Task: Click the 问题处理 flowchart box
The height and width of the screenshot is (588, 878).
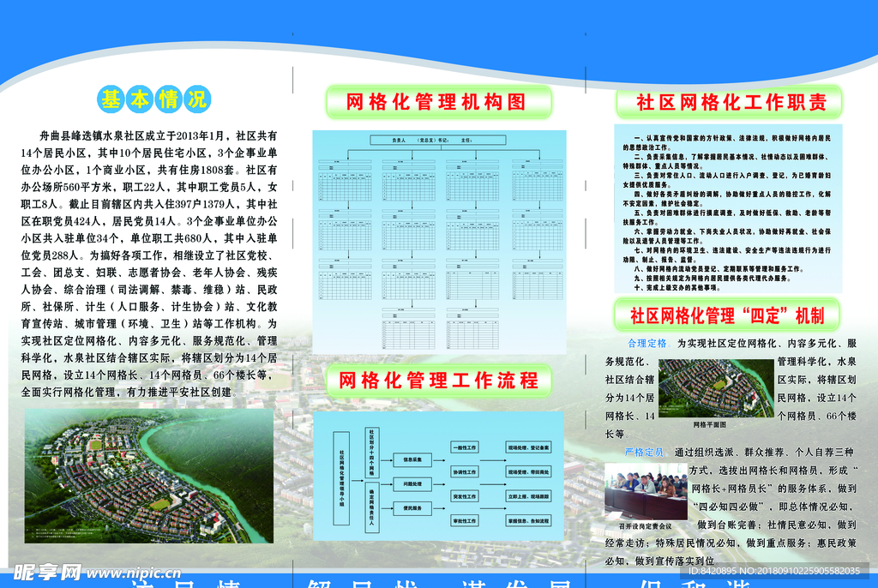Action: [x=412, y=483]
